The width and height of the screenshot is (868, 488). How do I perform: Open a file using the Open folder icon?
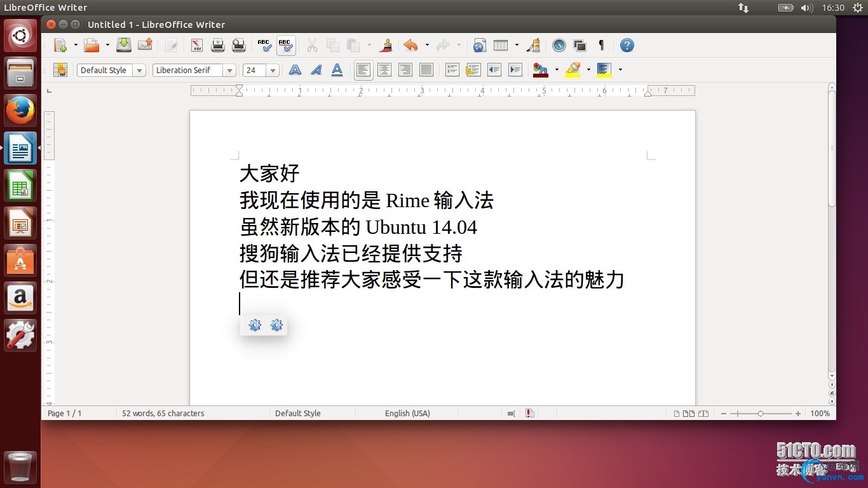[x=92, y=45]
